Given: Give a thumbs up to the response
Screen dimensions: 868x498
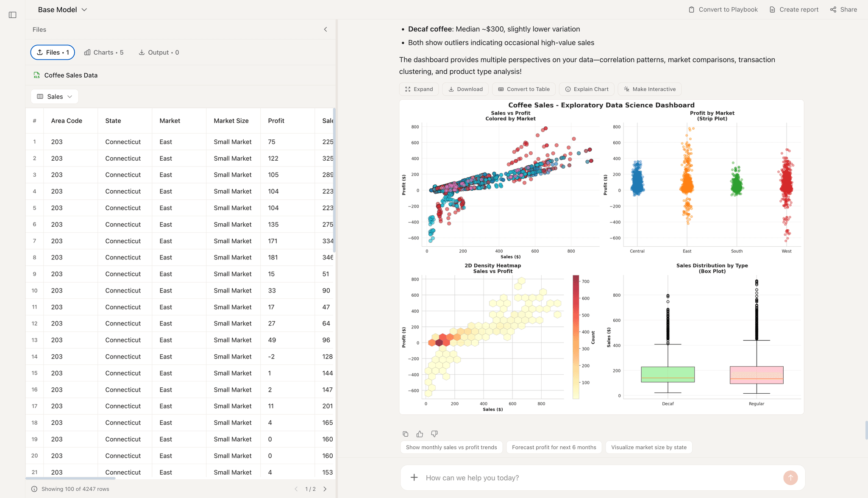Looking at the screenshot, I should pyautogui.click(x=420, y=434).
